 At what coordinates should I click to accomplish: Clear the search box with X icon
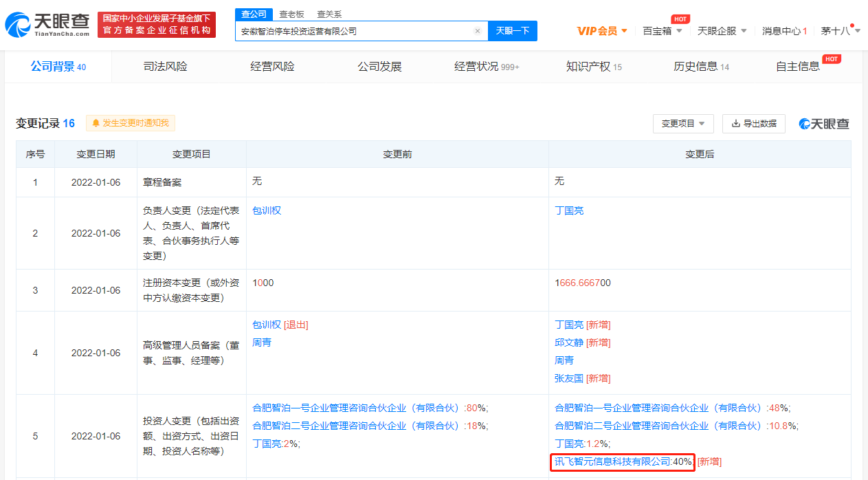(x=478, y=31)
